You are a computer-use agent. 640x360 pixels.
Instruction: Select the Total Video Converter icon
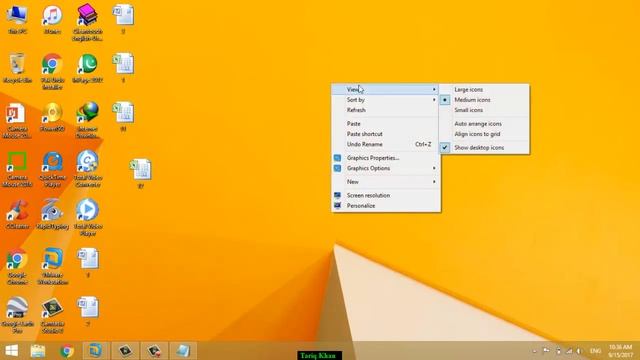(87, 169)
